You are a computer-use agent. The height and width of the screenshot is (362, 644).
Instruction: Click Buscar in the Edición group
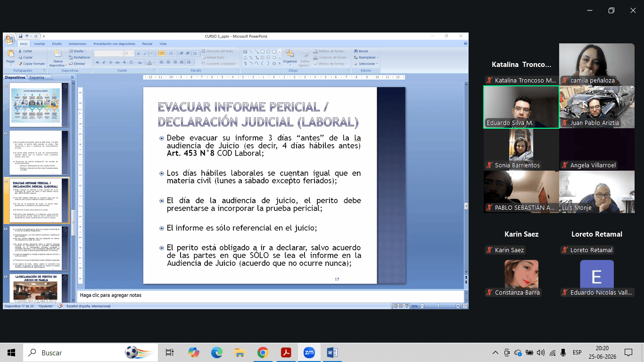[x=361, y=51]
